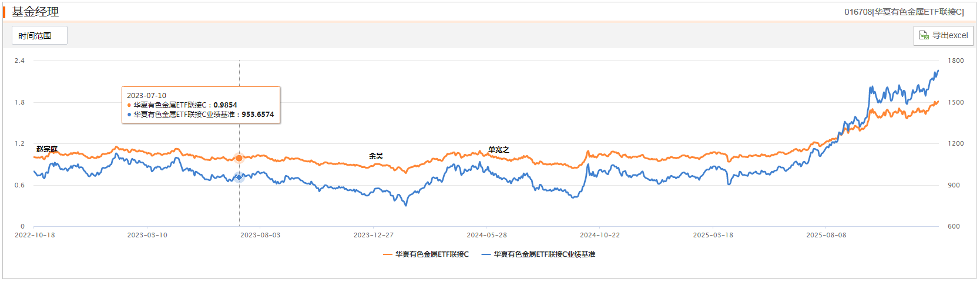Viewport: 980px width, 282px height.
Task: Open the 时间范围 time range selector
Action: 39,35
